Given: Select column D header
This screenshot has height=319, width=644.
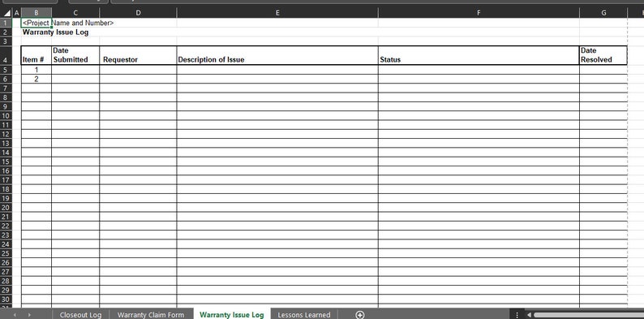Looking at the screenshot, I should [x=138, y=13].
